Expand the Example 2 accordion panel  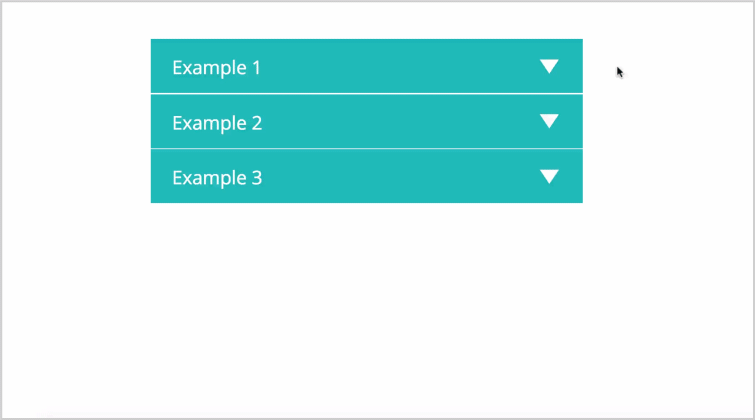pos(366,121)
